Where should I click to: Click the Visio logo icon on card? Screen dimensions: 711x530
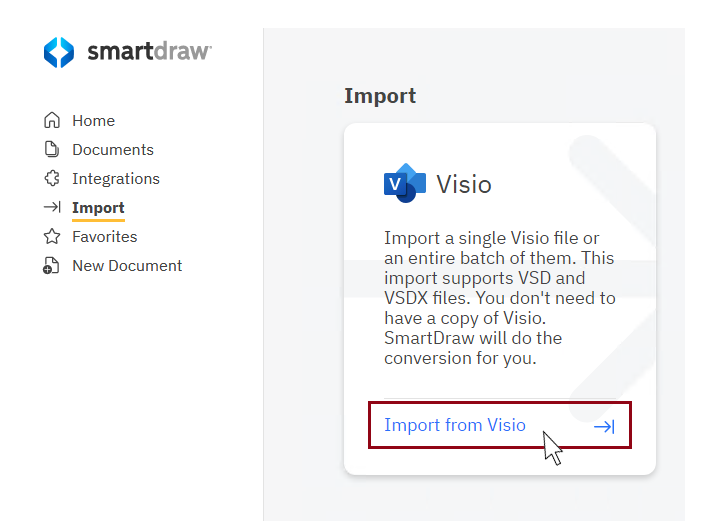click(404, 183)
